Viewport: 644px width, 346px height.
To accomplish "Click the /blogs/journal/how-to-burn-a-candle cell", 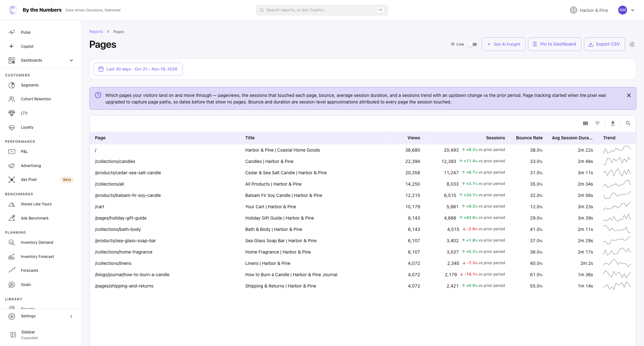I will coord(132,275).
